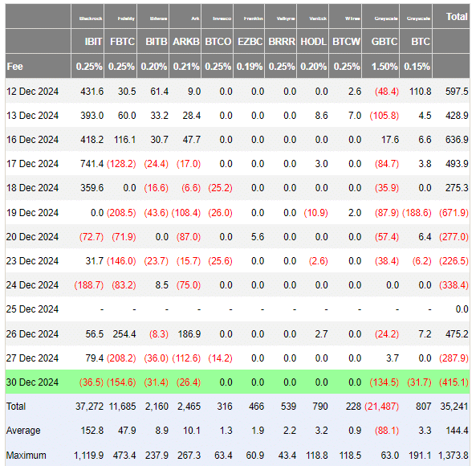Click EZBC value 5.6 on 20 Dec
The height and width of the screenshot is (466, 476).
pos(258,237)
